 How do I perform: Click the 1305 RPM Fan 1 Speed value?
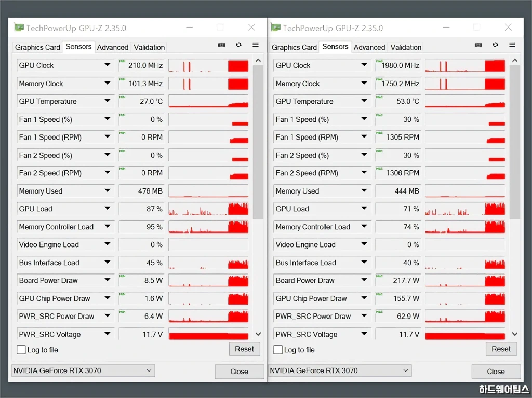(403, 138)
